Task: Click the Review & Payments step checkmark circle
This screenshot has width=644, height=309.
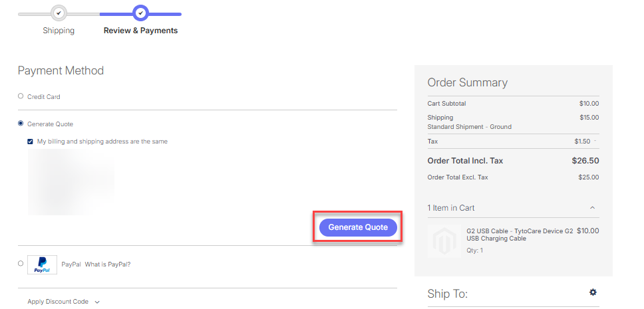Action: tap(141, 13)
